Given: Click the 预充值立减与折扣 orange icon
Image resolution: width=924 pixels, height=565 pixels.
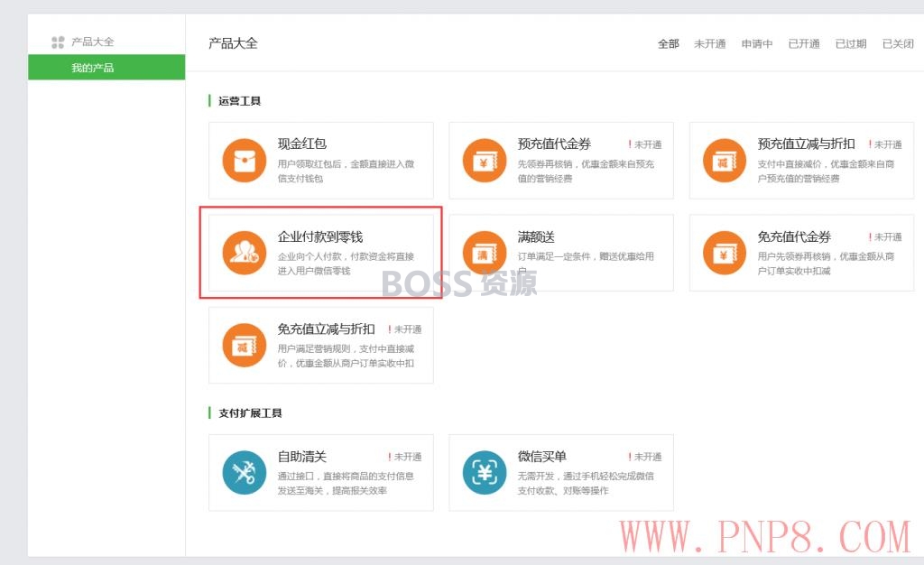Looking at the screenshot, I should coord(725,161).
